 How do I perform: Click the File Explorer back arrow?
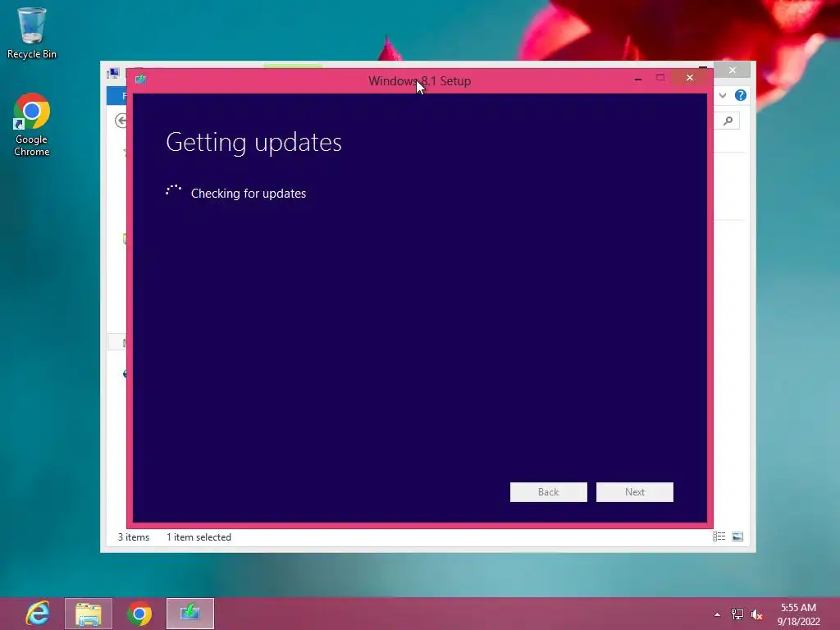121,121
